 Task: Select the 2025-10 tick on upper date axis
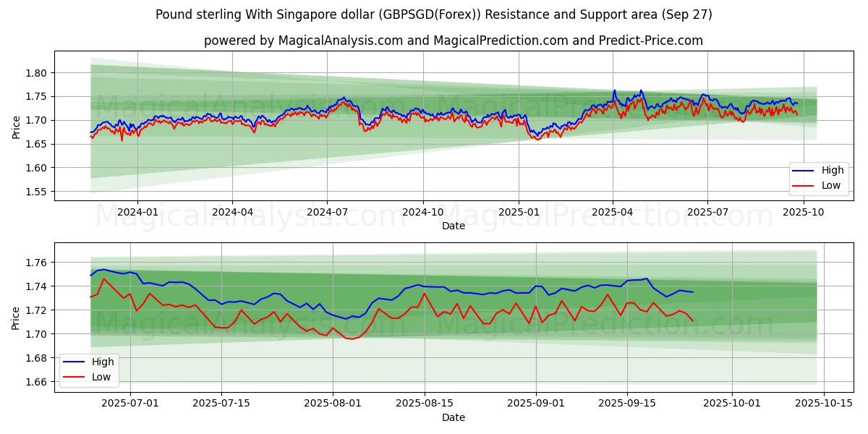(x=804, y=212)
